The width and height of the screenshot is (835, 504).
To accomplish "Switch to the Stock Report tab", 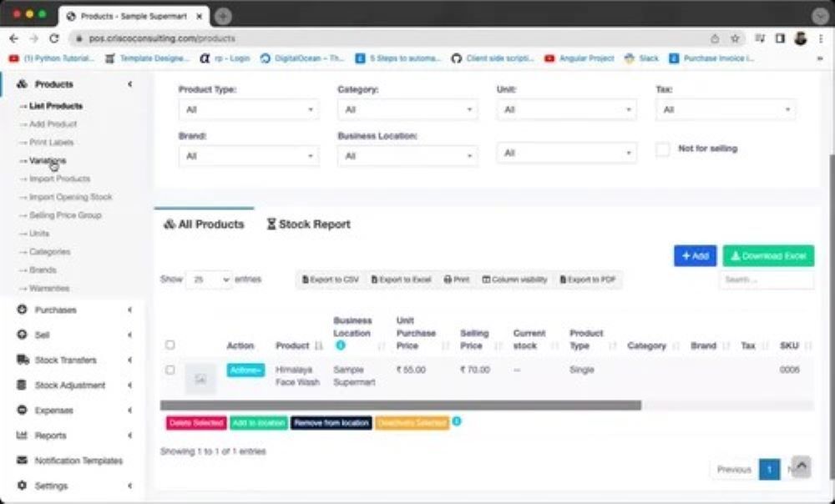I will click(309, 224).
